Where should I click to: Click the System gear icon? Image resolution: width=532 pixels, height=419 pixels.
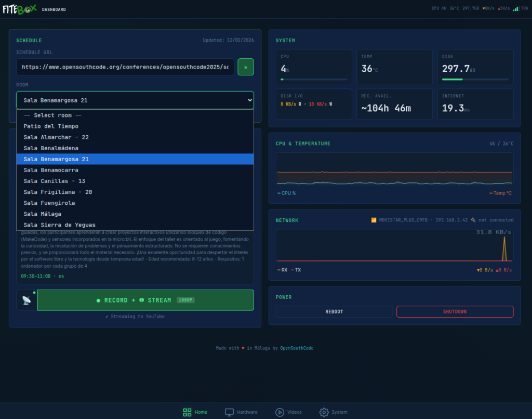point(324,412)
